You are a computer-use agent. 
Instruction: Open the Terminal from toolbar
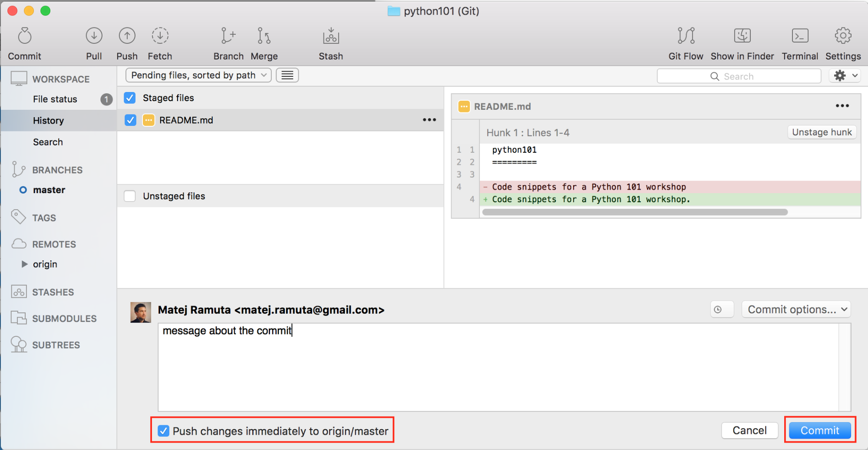[800, 36]
